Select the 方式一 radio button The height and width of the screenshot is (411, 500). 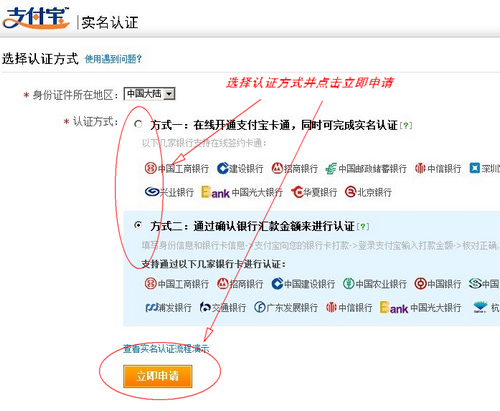pos(138,124)
